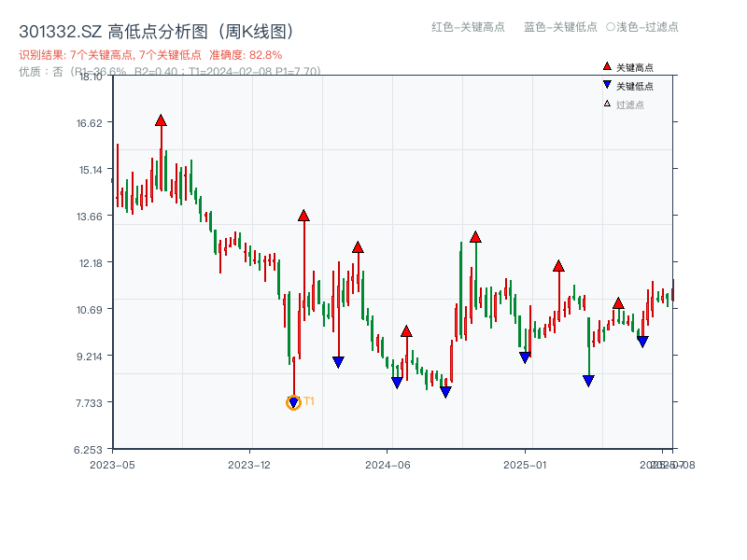This screenshot has width=747, height=560.
Task: Select the red marker above the 12.18 peak
Action: coord(358,248)
